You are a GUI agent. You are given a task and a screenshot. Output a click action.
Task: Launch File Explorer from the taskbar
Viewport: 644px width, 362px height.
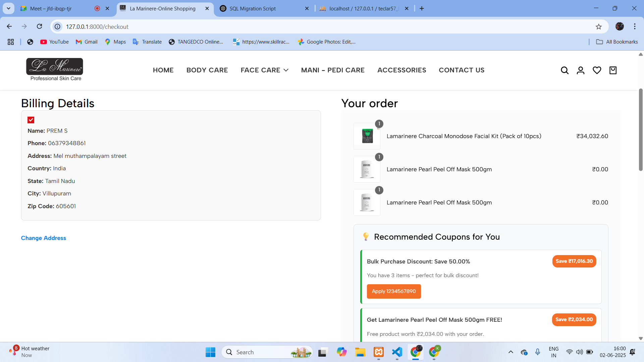tap(360, 352)
